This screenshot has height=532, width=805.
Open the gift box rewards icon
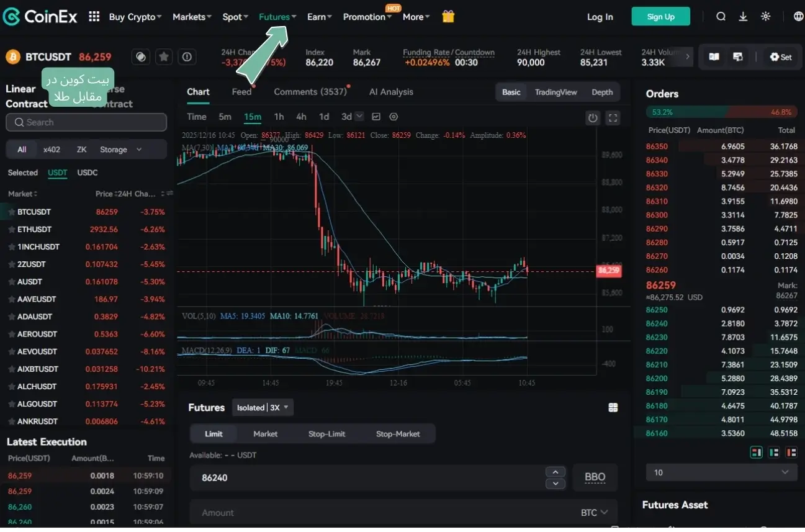point(448,17)
